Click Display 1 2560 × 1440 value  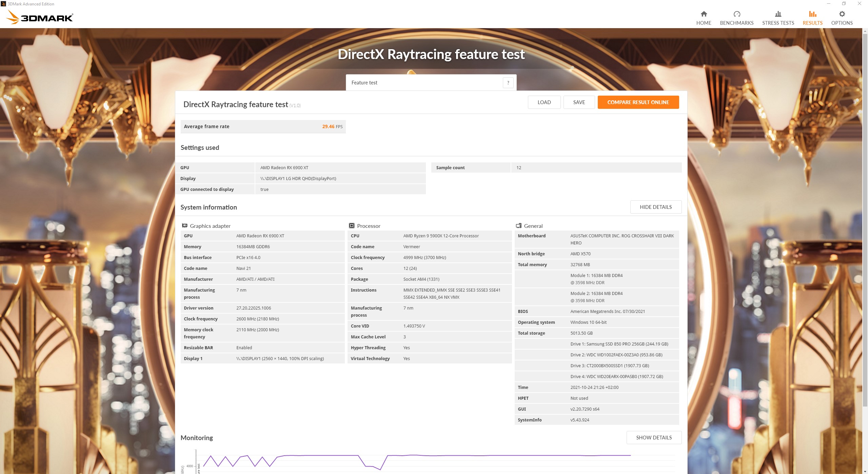(x=280, y=358)
